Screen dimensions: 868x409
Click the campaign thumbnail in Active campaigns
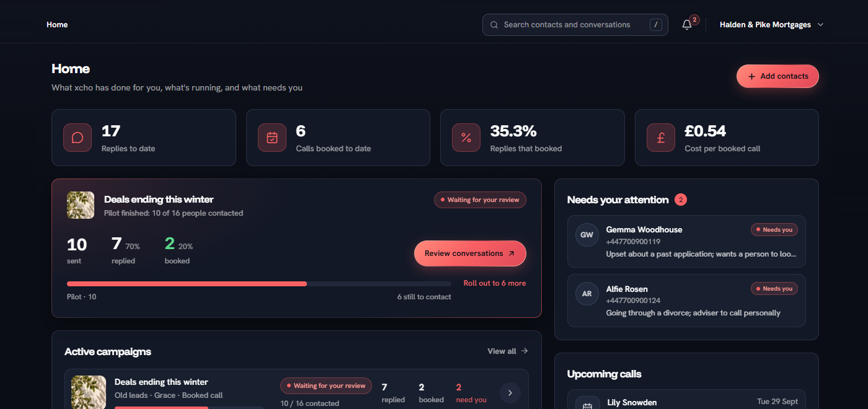click(x=89, y=392)
